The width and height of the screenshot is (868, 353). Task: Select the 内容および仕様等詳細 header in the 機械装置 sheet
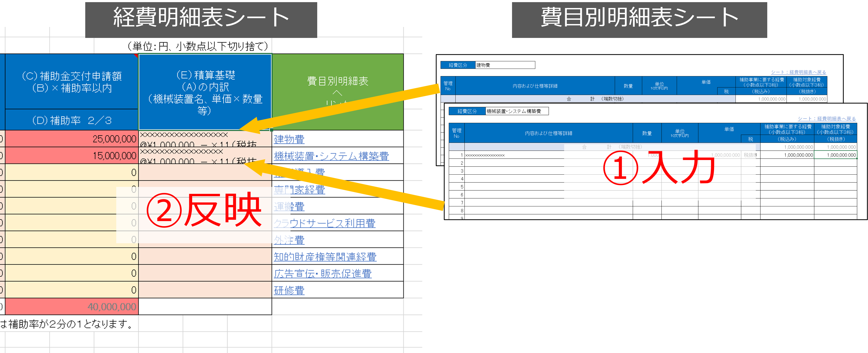click(x=549, y=133)
